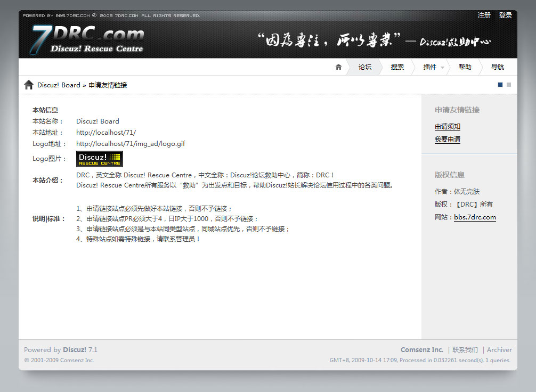Image resolution: width=536 pixels, height=392 pixels.
Task: Click the 本站介绍 label
Action: pyautogui.click(x=48, y=181)
